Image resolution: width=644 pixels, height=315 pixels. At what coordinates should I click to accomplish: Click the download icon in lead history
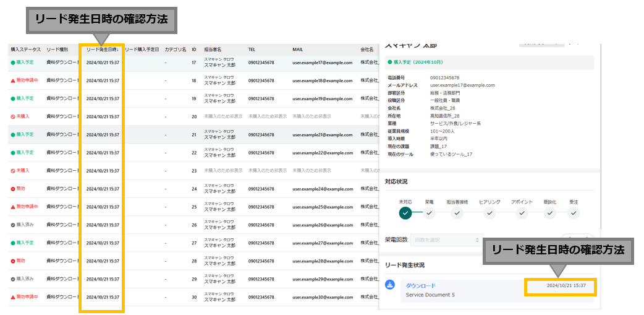390,285
